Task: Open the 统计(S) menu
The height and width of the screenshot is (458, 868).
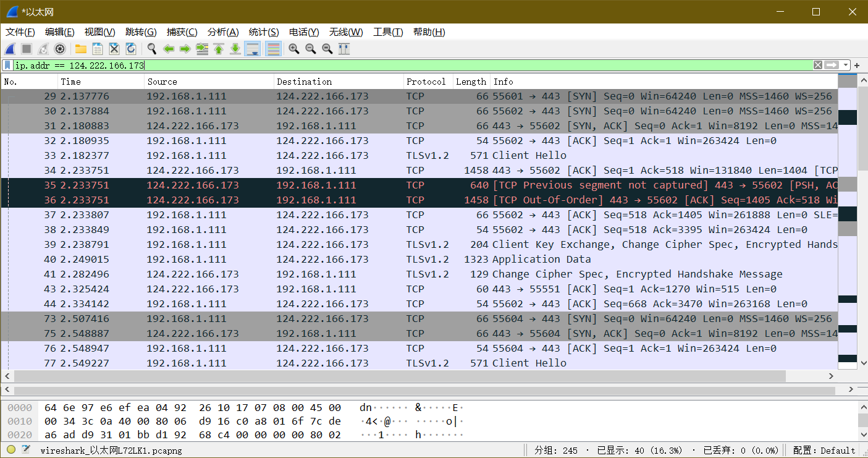Action: click(264, 32)
